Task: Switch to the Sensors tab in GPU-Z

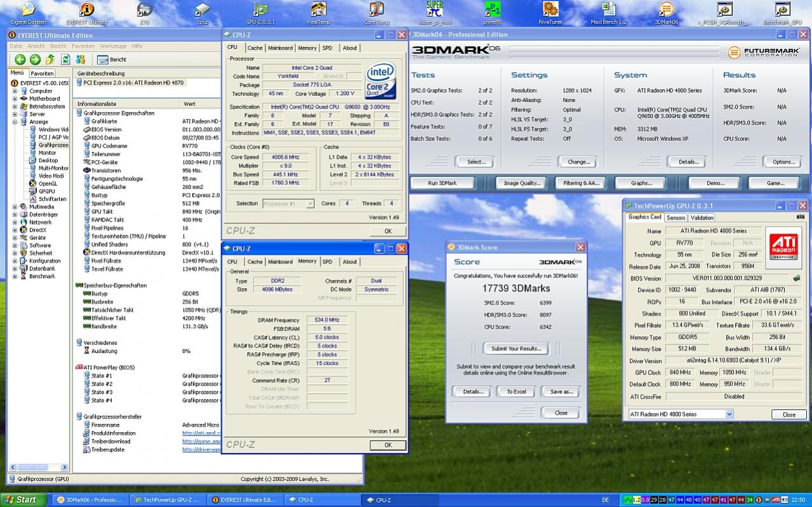Action: click(676, 218)
